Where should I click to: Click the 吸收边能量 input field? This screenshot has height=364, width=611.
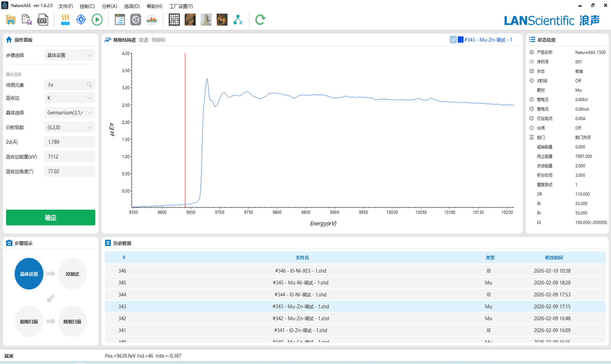(70, 157)
